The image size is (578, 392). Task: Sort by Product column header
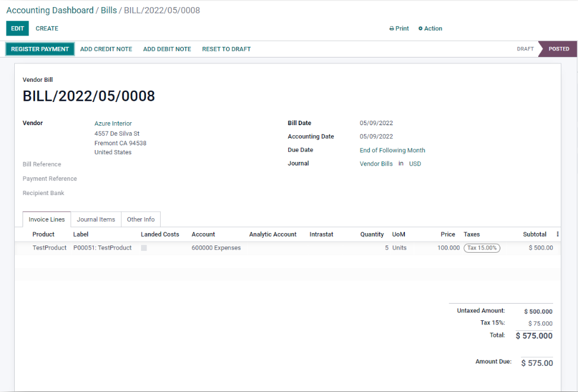43,234
